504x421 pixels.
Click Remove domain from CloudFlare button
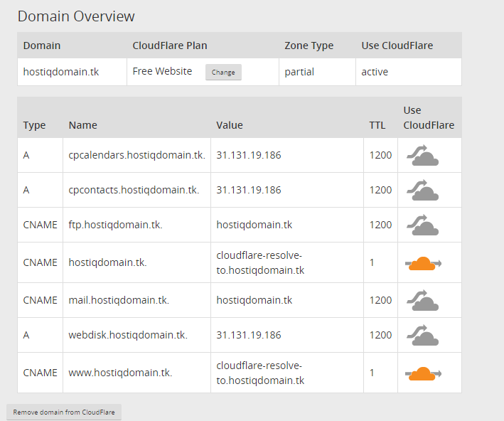[64, 412]
